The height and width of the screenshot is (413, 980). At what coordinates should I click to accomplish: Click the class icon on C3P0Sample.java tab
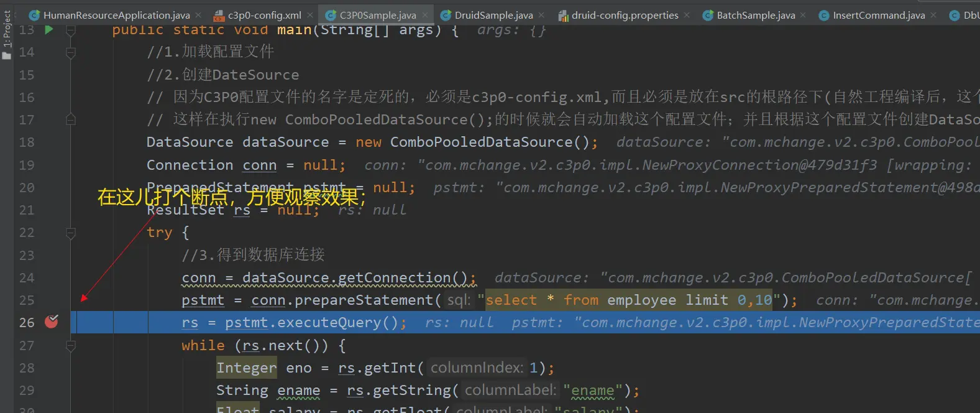pos(331,16)
